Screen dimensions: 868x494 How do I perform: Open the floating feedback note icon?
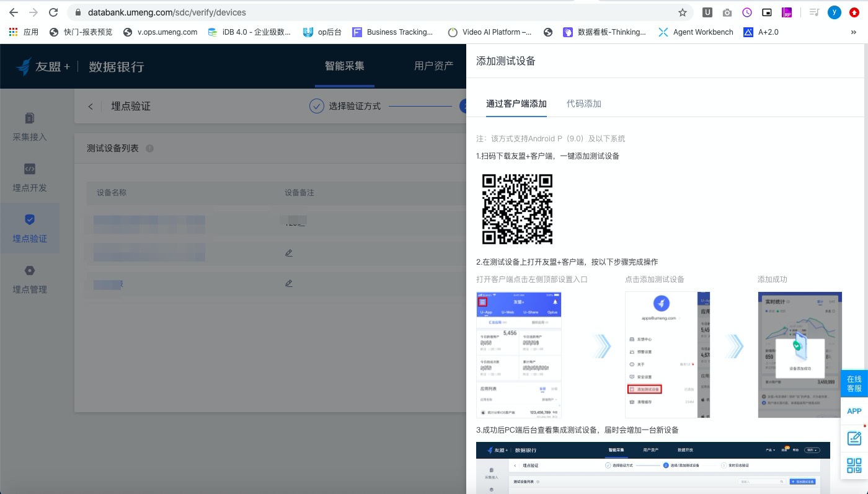[854, 438]
